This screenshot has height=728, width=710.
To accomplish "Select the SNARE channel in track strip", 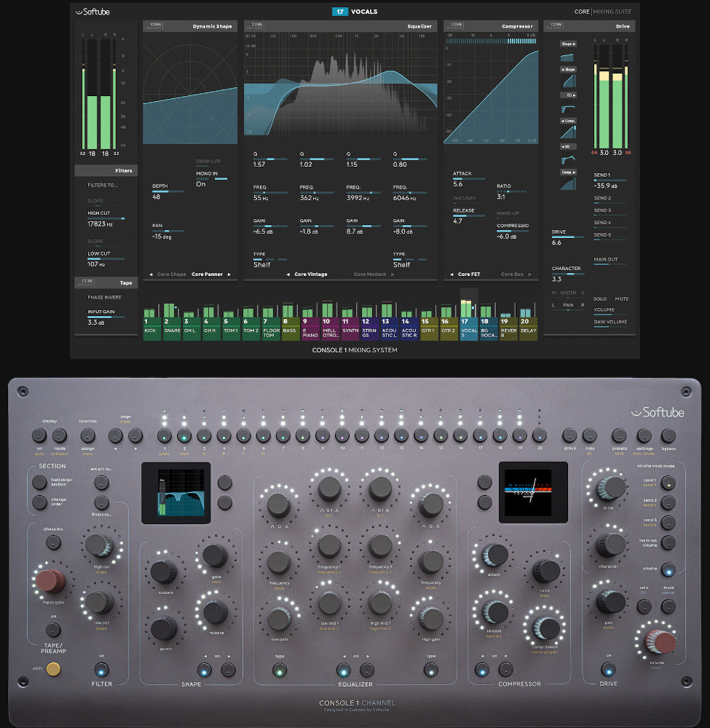I will (x=172, y=325).
